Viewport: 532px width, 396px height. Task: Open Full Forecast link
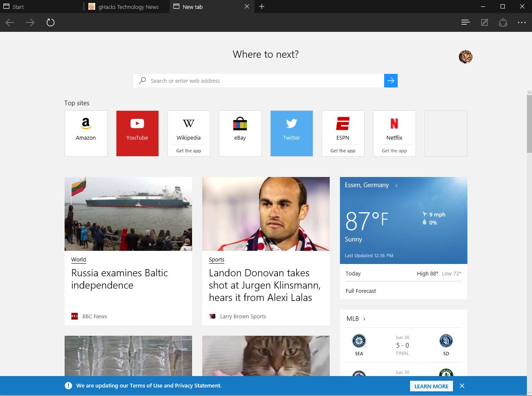coord(361,291)
